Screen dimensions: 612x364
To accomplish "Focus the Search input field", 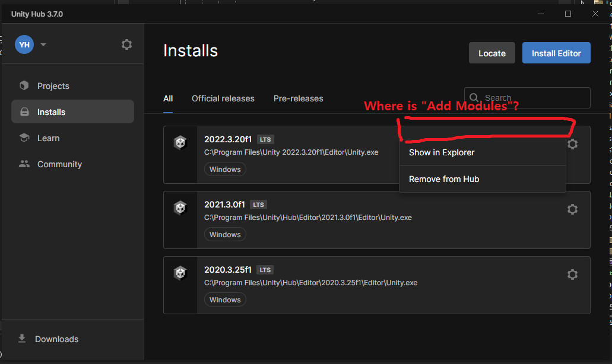I will [527, 98].
